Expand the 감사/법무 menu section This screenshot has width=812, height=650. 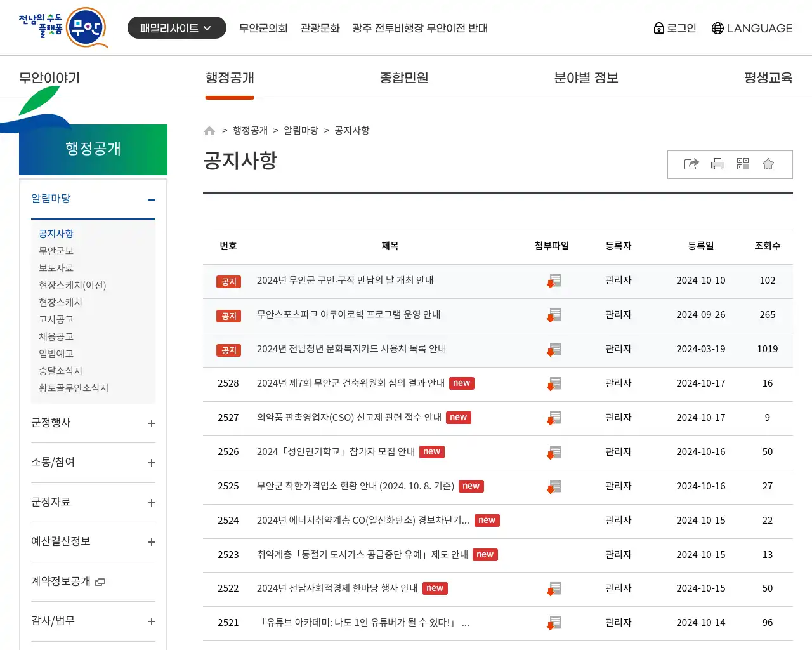[152, 621]
